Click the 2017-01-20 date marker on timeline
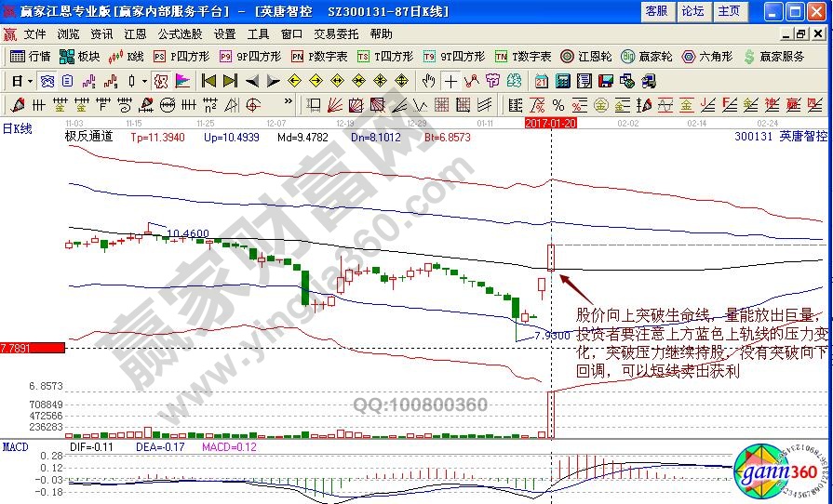The height and width of the screenshot is (504, 833). pos(550,123)
